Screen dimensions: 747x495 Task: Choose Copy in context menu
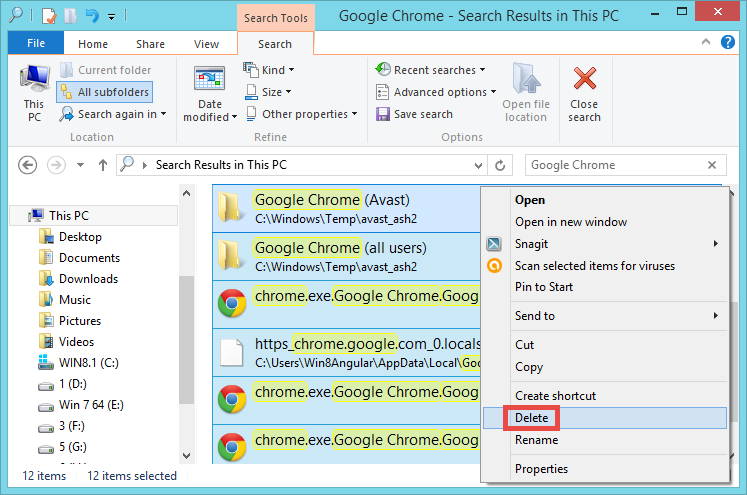click(529, 367)
